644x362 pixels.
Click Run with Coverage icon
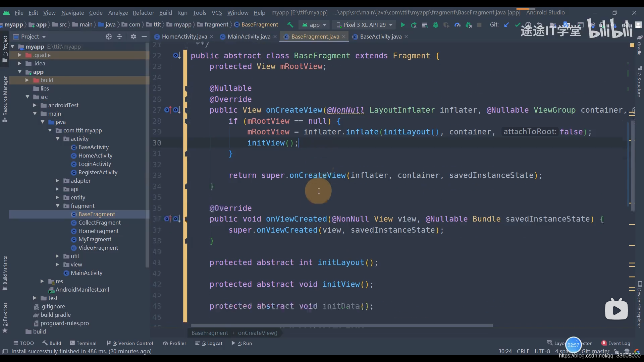click(x=446, y=25)
